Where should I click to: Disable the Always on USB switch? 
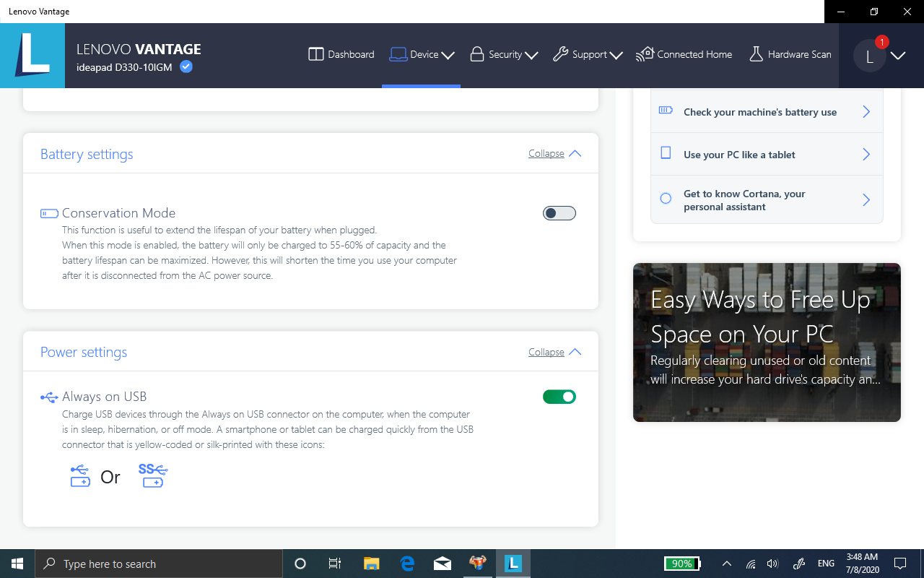pyautogui.click(x=559, y=397)
